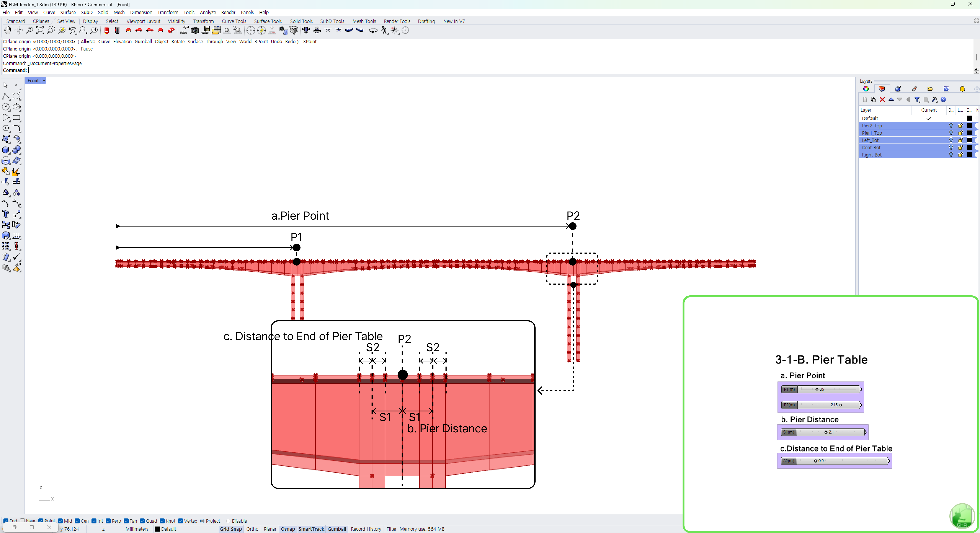Select the Pan hand tool

(7, 30)
